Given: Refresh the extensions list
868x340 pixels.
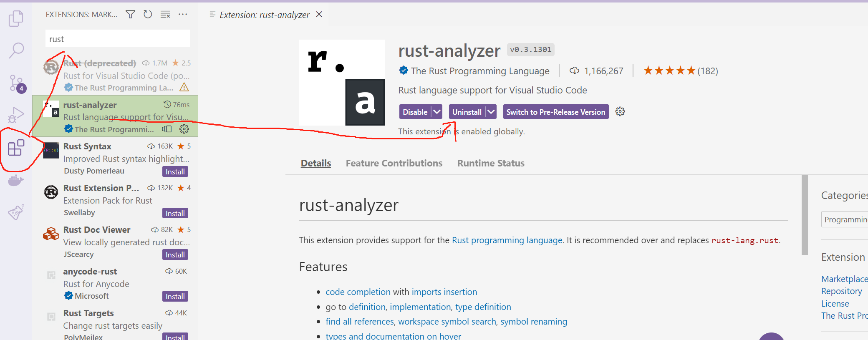Looking at the screenshot, I should click(x=148, y=15).
